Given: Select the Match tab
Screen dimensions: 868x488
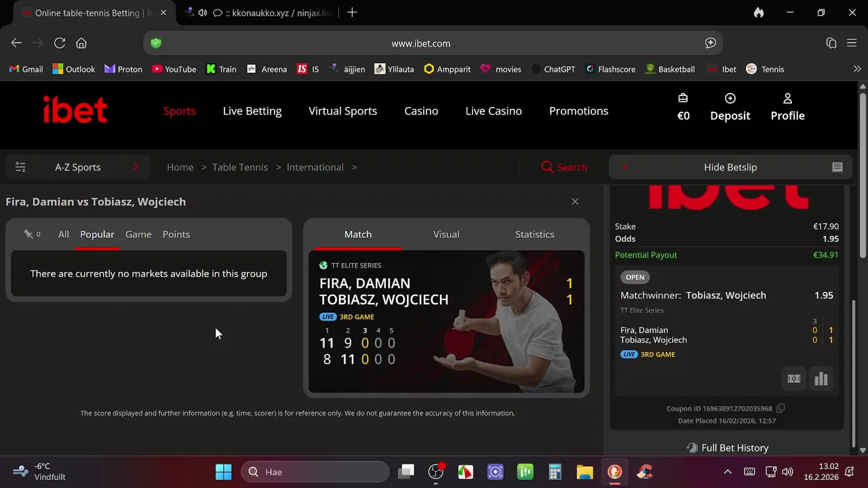Looking at the screenshot, I should point(358,235).
